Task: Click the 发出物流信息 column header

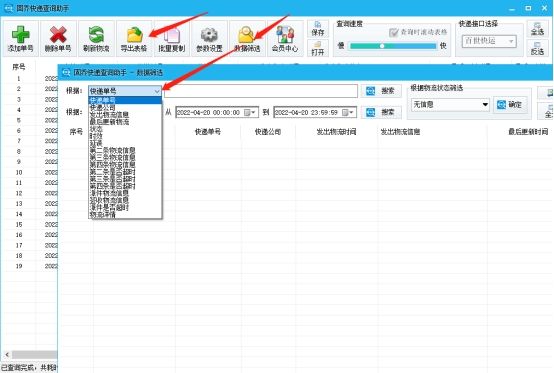Action: (x=400, y=132)
